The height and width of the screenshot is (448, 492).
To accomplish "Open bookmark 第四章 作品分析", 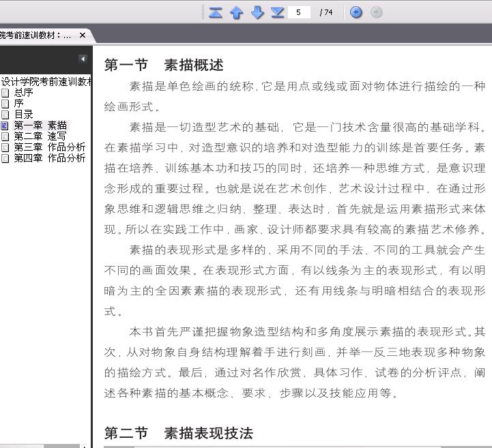I will (x=50, y=158).
